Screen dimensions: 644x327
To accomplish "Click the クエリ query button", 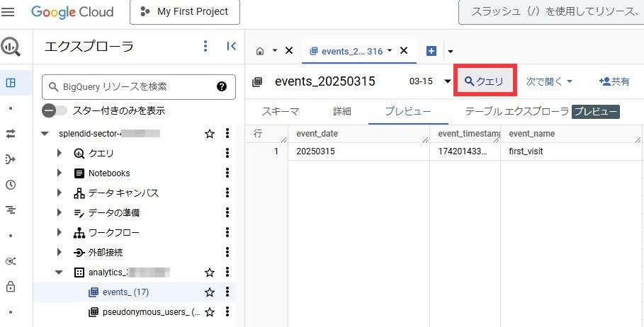I will [485, 81].
